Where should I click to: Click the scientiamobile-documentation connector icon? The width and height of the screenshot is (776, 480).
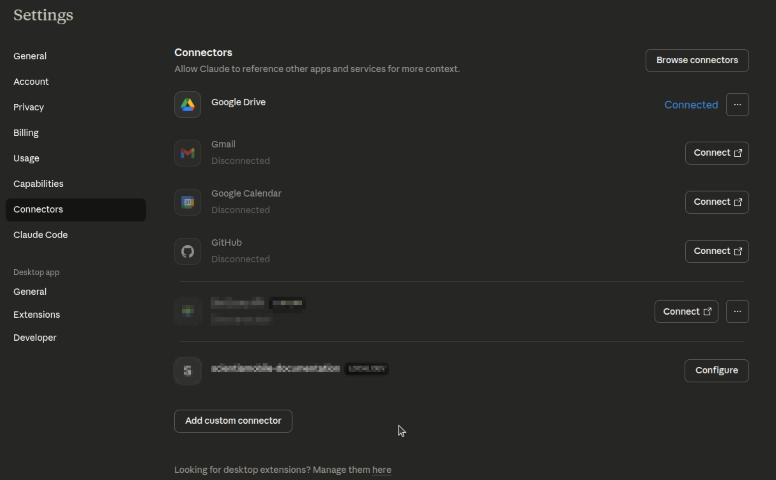coord(188,371)
